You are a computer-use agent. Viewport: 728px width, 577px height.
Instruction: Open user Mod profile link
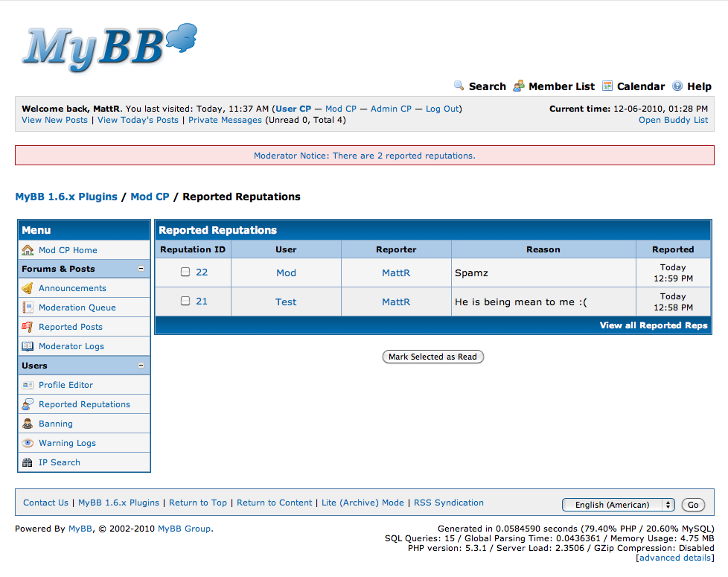[x=286, y=273]
